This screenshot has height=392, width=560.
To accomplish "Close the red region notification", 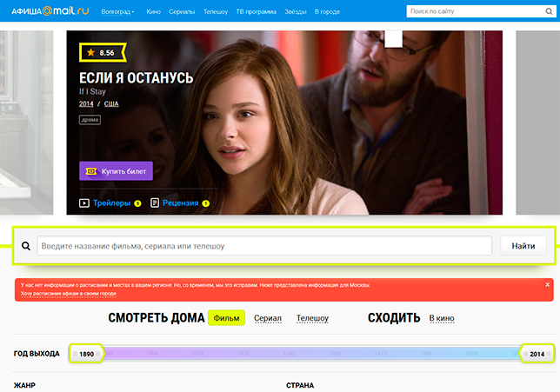I will [x=548, y=284].
